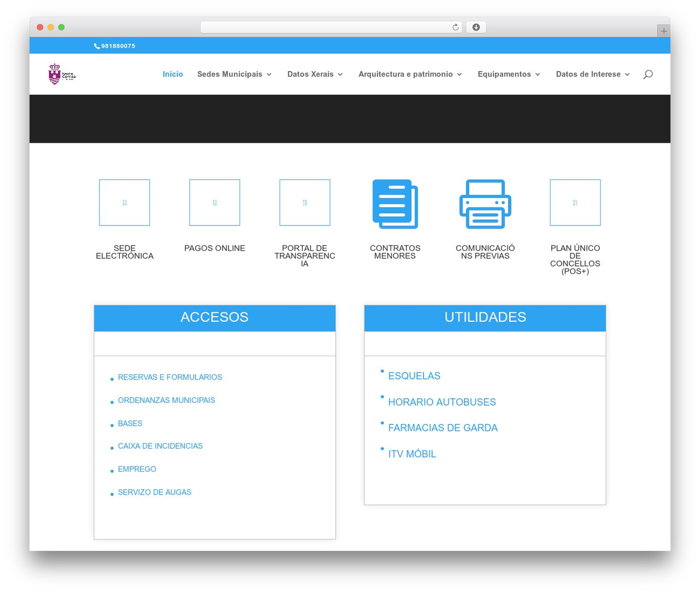The image size is (700, 593).
Task: Reload the page with the refresh icon
Action: [456, 27]
